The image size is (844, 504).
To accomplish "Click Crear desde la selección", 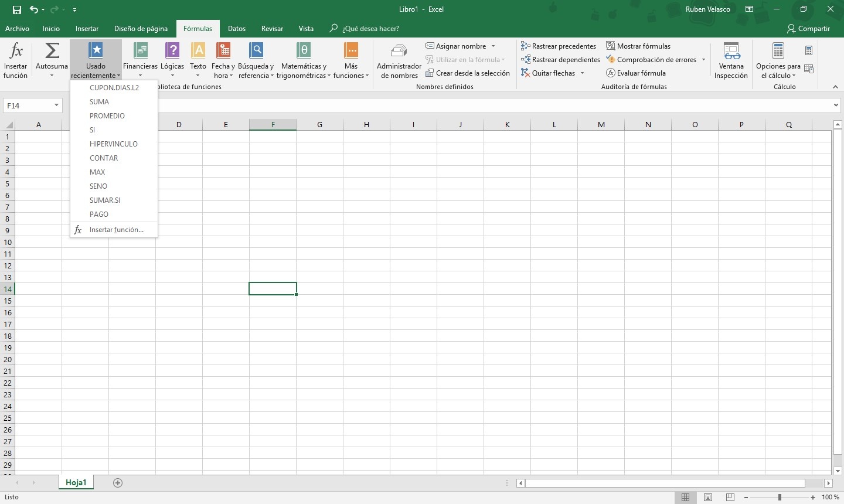I will (468, 73).
